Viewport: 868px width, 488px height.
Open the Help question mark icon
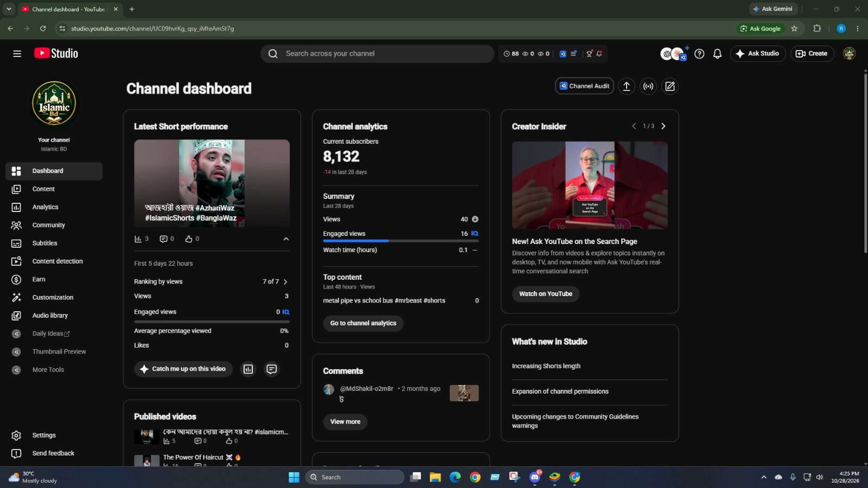pos(699,54)
